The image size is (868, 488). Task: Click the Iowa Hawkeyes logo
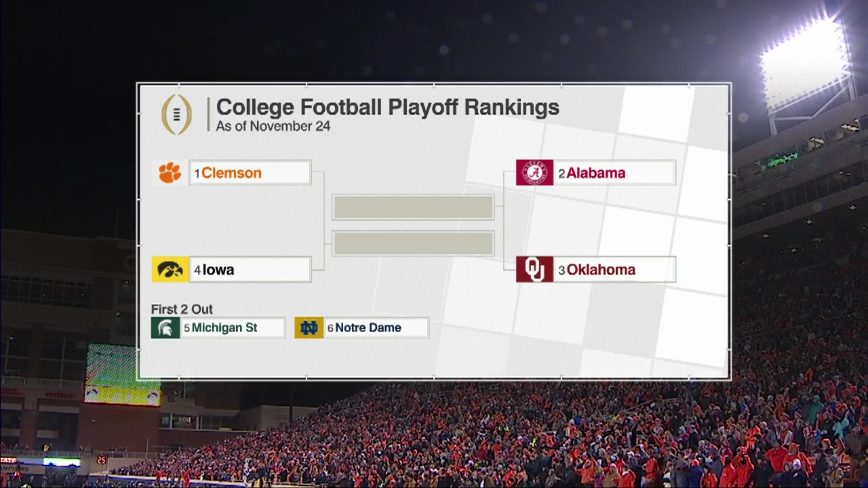click(170, 269)
